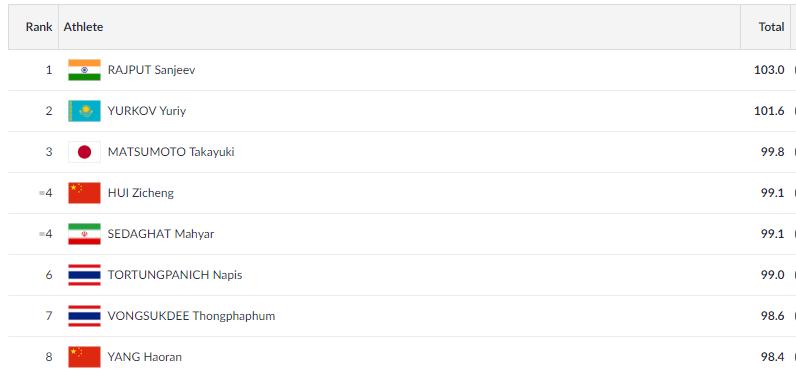The image size is (796, 379).
Task: Click the China flag beside HUI Zicheng
Action: pos(84,193)
